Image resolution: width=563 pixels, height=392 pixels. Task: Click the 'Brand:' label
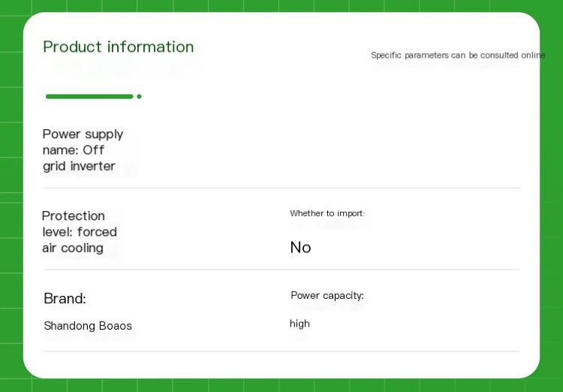65,299
